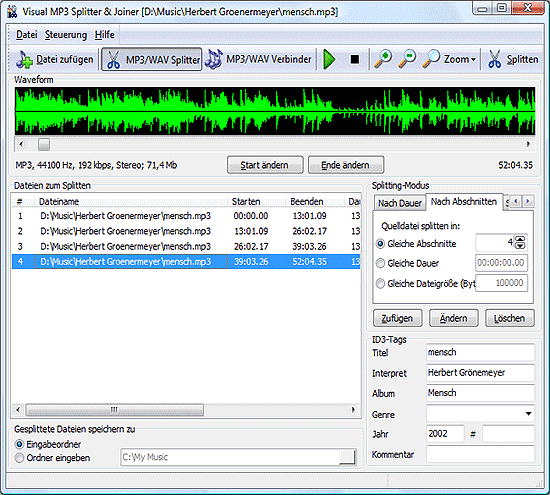550x495 pixels.
Task: Click the waveform scrollbar left arrow
Action: click(x=21, y=144)
